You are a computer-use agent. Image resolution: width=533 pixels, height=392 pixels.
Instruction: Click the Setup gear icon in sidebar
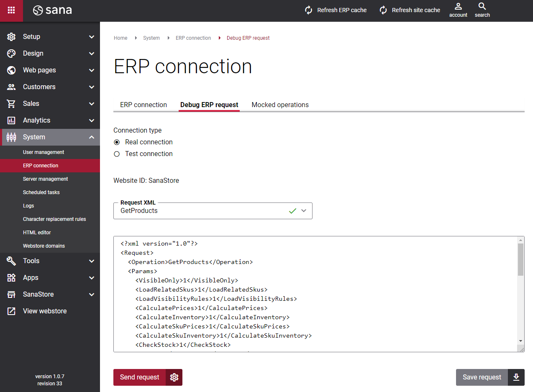pyautogui.click(x=11, y=37)
